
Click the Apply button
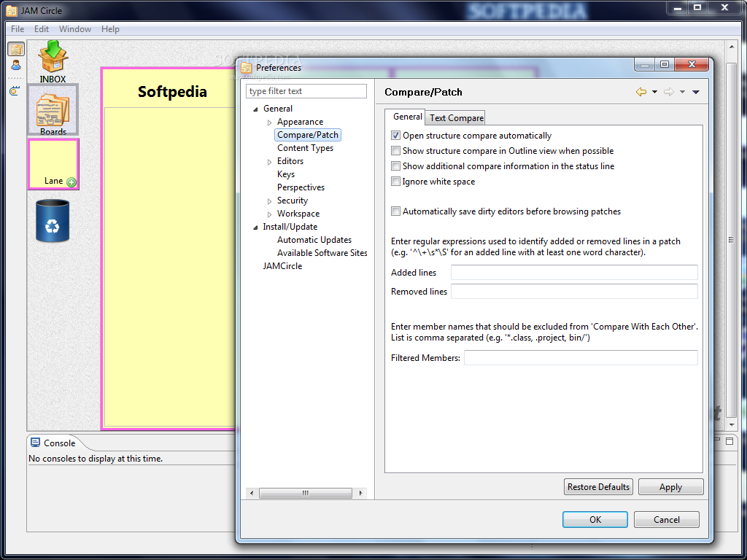coord(671,486)
